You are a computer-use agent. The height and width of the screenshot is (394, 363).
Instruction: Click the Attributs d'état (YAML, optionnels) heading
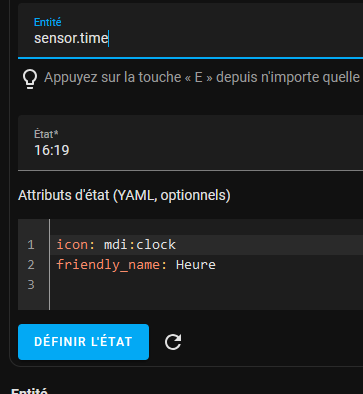(124, 195)
